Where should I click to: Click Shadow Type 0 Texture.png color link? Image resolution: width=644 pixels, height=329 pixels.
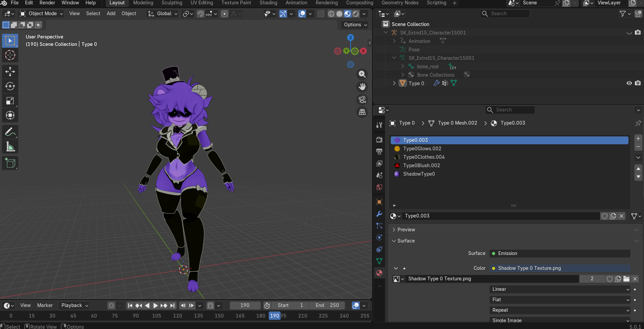tap(560, 268)
